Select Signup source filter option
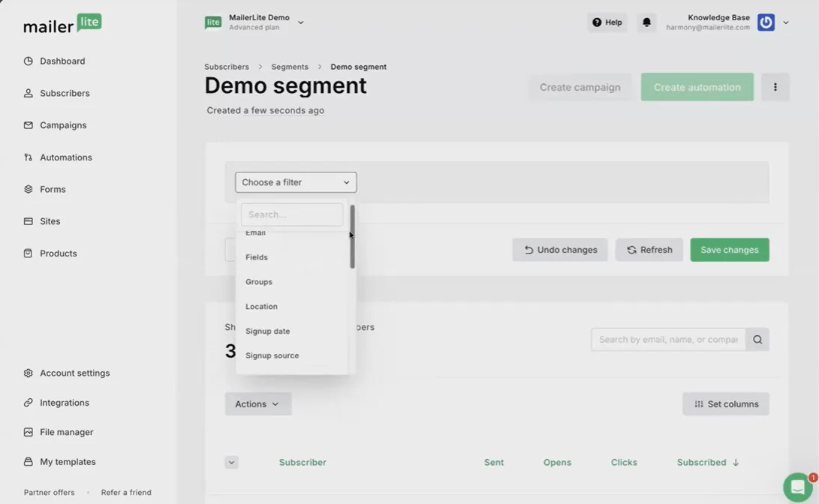 point(272,355)
